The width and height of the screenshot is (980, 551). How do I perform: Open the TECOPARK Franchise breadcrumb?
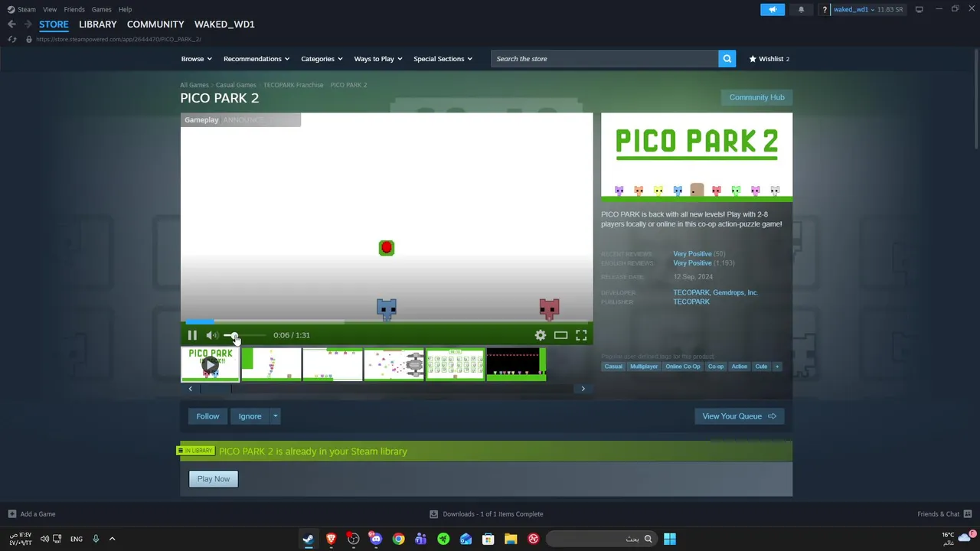pos(293,85)
